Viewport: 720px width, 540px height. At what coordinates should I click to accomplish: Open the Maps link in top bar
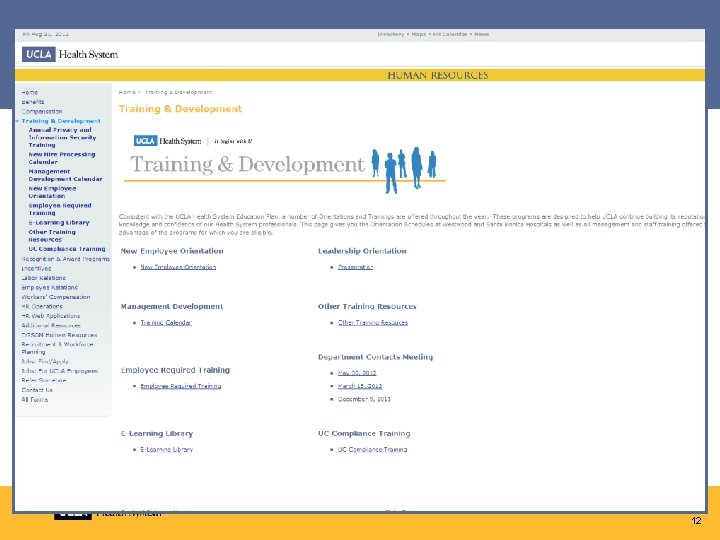[x=418, y=34]
